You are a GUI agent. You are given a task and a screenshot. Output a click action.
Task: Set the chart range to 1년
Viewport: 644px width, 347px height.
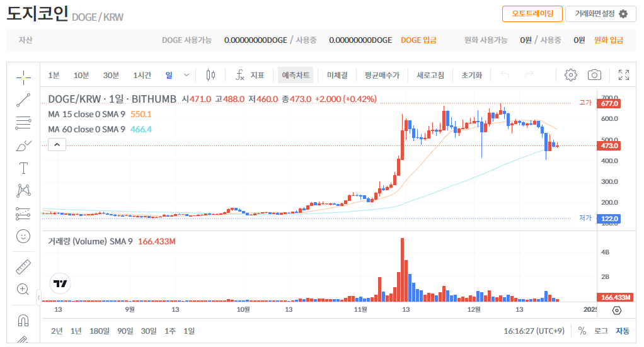pyautogui.click(x=76, y=331)
